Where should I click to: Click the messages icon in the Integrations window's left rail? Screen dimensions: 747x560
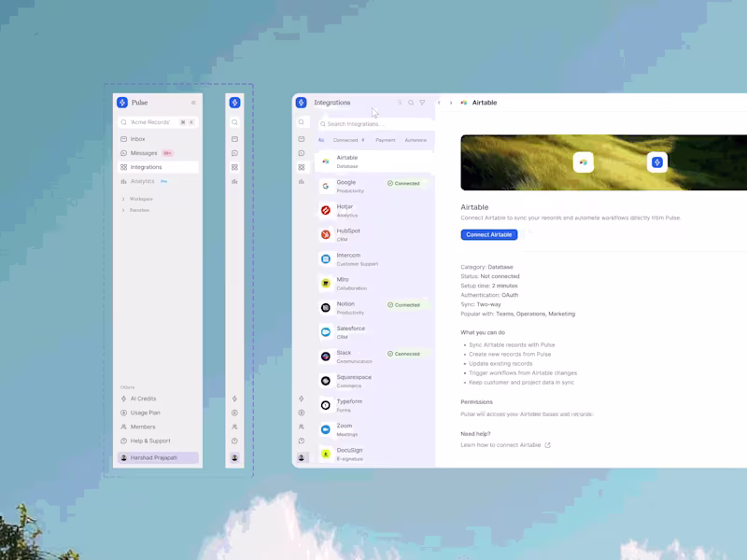(x=301, y=153)
